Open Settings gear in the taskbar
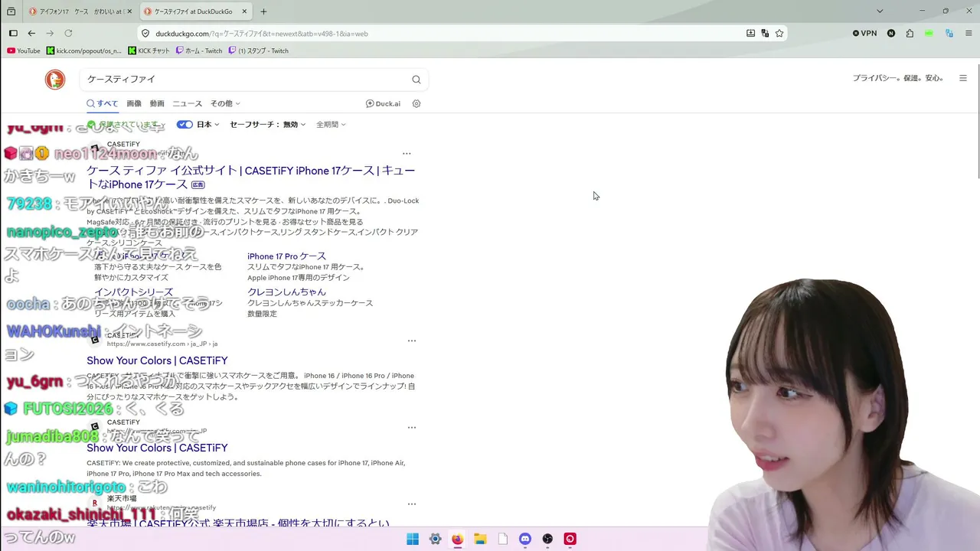The image size is (980, 551). pos(435,539)
